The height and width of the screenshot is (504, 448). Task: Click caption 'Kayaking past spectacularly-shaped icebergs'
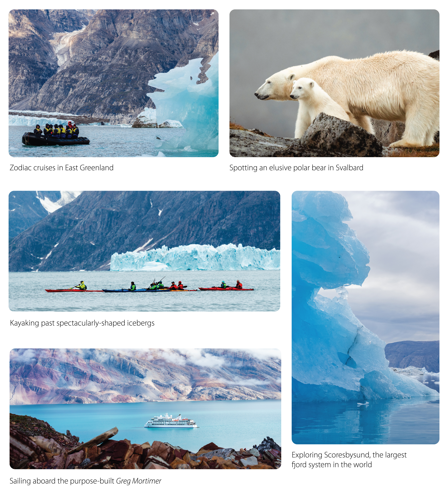pyautogui.click(x=82, y=323)
